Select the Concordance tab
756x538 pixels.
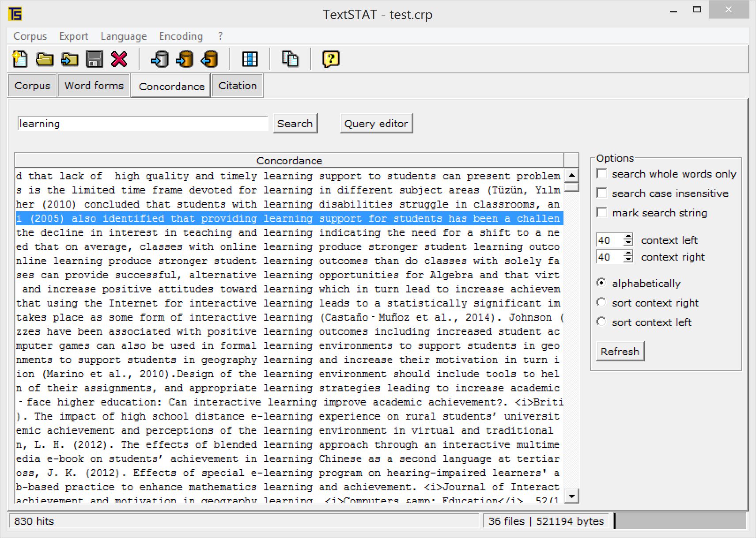[171, 86]
